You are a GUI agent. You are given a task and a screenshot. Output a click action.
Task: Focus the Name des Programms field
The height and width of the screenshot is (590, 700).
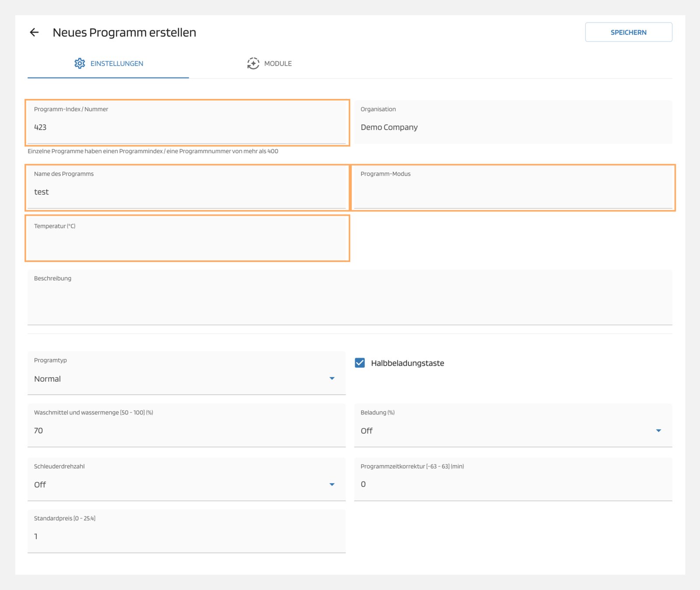[x=187, y=192]
